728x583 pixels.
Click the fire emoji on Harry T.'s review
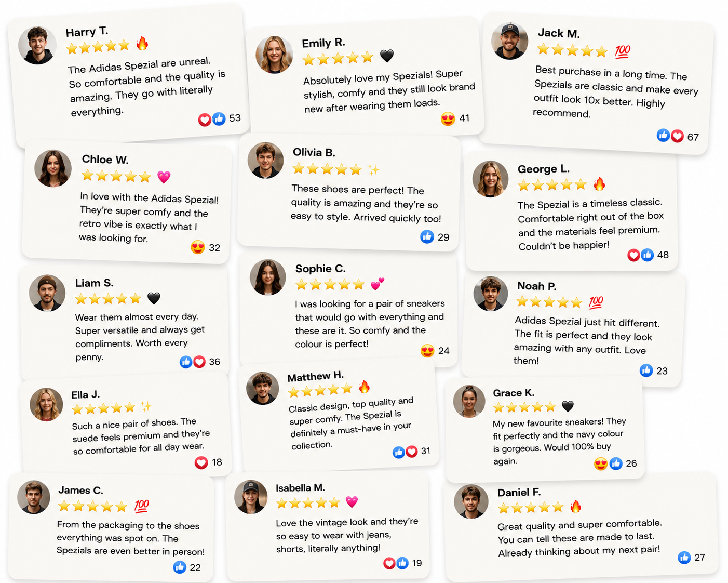click(142, 44)
